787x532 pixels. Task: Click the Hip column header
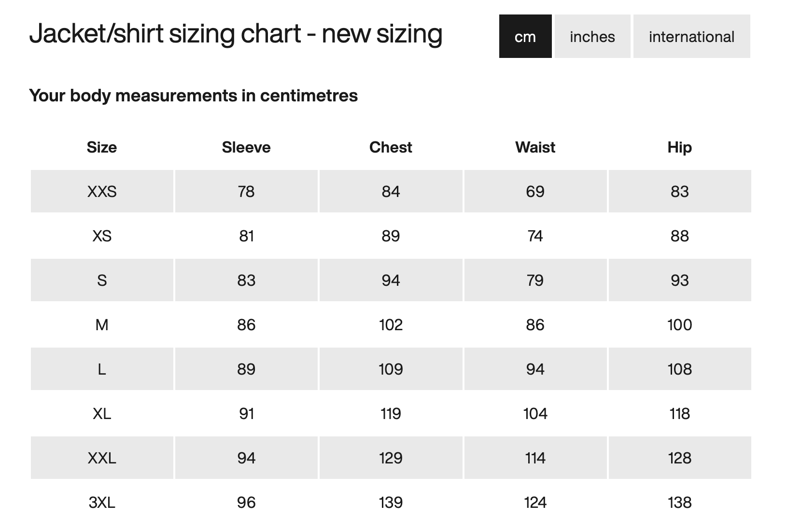coord(679,147)
